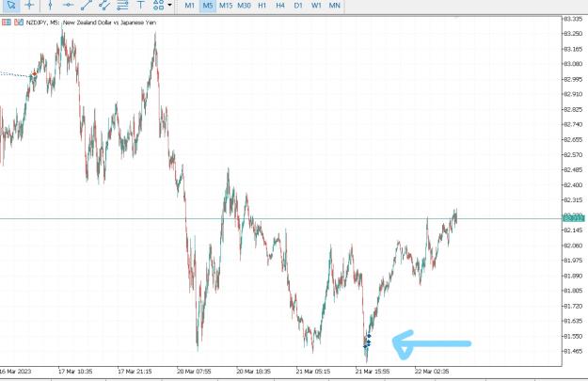This screenshot has height=381, width=588.
Task: Click the 82.570 price axis label
Action: [573, 155]
